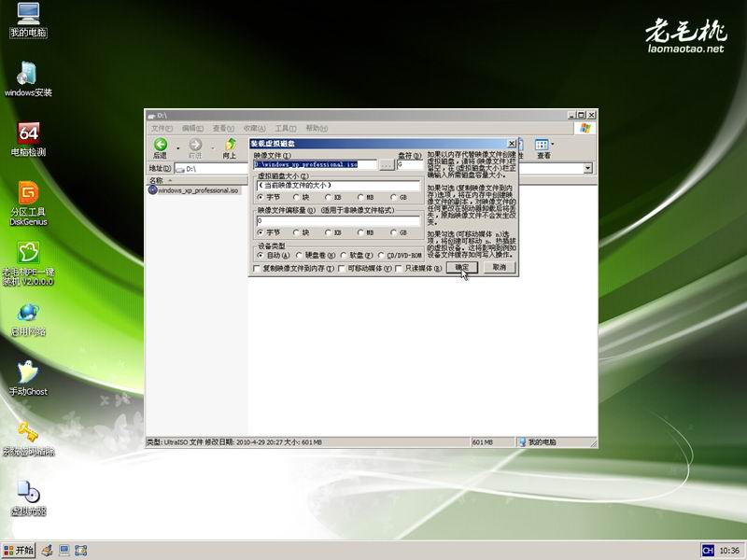
Task: Open the 工具 menu
Action: 286,128
